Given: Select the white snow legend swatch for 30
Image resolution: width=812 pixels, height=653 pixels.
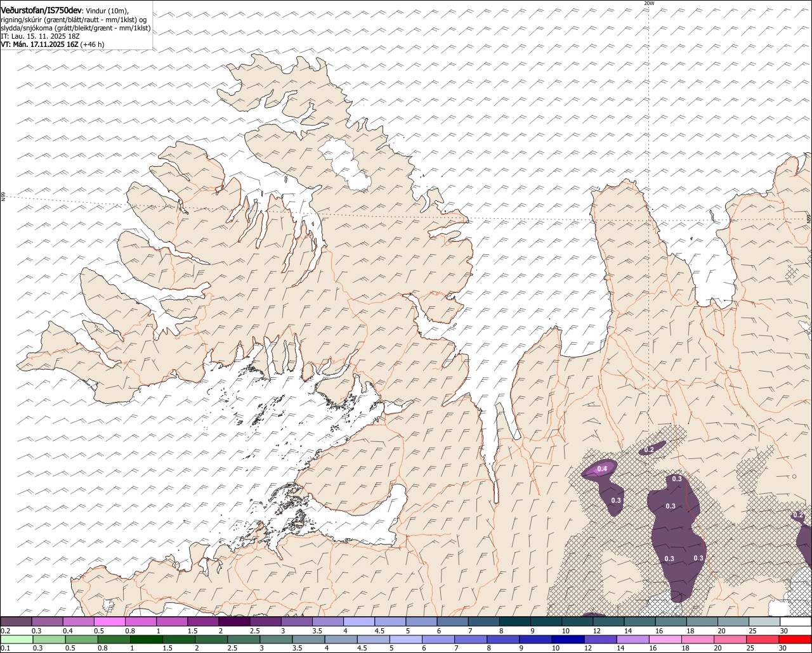Looking at the screenshot, I should tap(796, 621).
